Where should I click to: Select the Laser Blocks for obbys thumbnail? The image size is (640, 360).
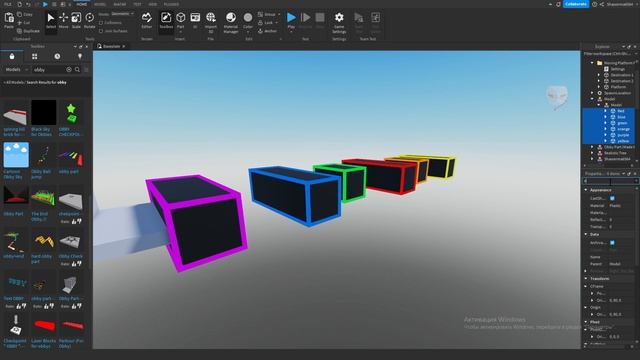pos(44,325)
